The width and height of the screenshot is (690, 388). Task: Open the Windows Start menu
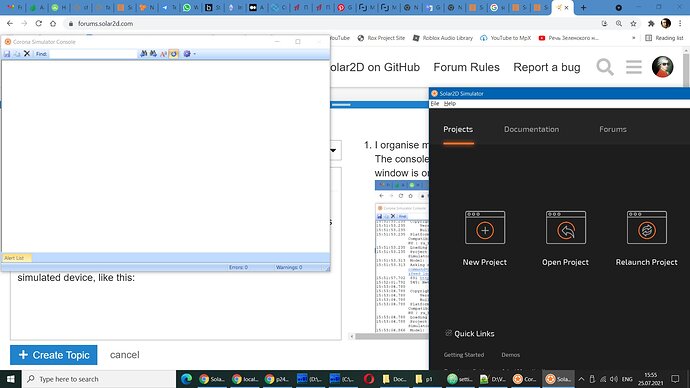point(11,379)
